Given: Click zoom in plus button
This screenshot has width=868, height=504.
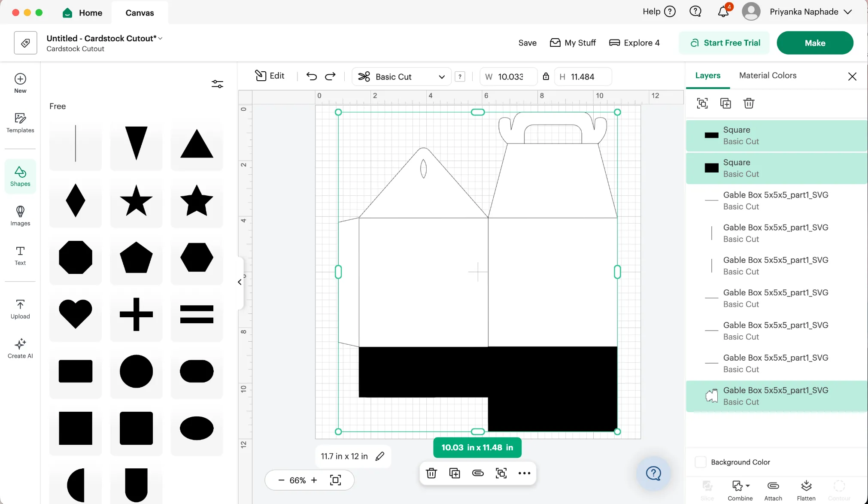Looking at the screenshot, I should coord(314,480).
